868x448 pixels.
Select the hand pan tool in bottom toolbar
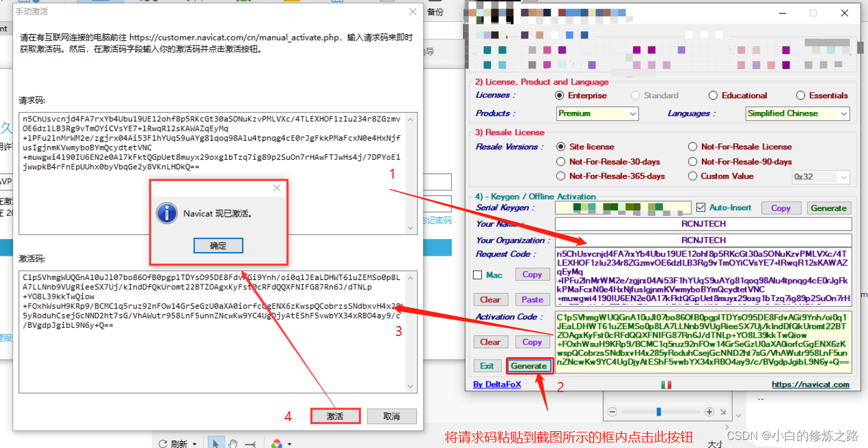[x=233, y=443]
